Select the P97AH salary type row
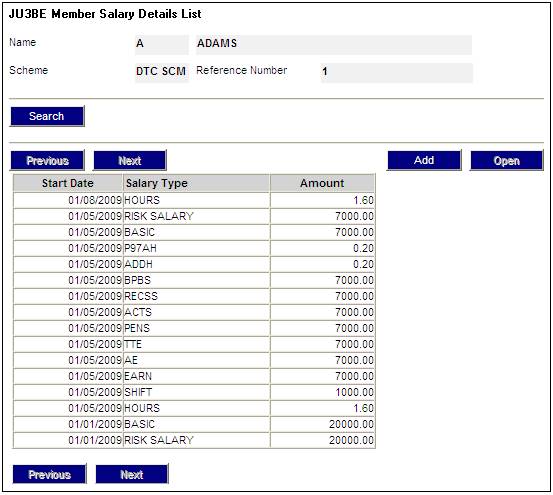Image resolution: width=553 pixels, height=495 pixels. pos(194,248)
